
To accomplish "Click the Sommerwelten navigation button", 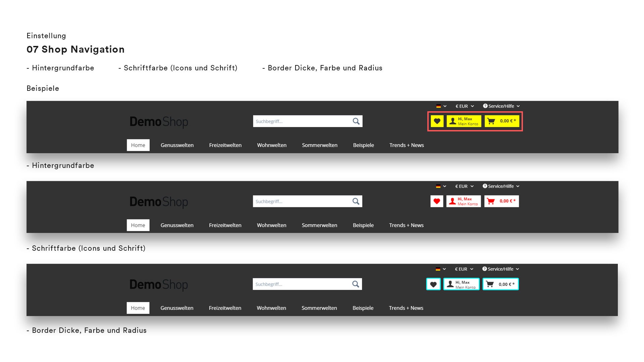I will tap(320, 144).
